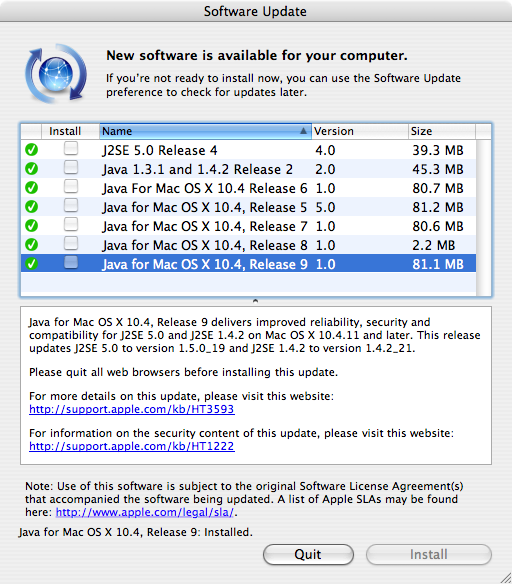The image size is (512, 584).
Task: Click the list's vertical scrollbar track
Action: pyautogui.click(x=484, y=218)
